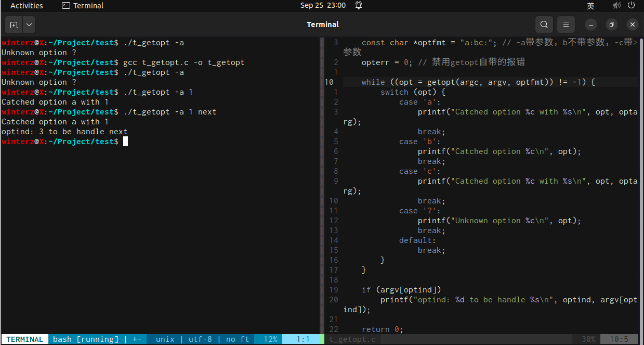
Task: Click the 'default:' code line
Action: coord(418,240)
